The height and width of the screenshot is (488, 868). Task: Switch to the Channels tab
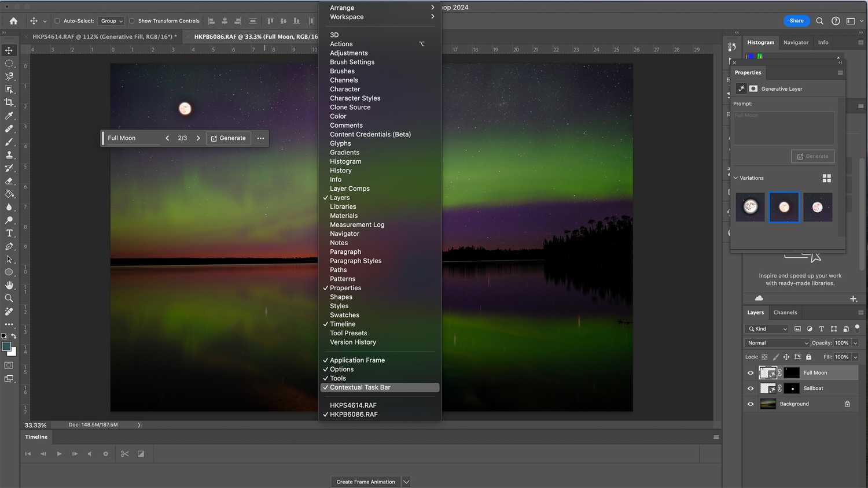(785, 312)
